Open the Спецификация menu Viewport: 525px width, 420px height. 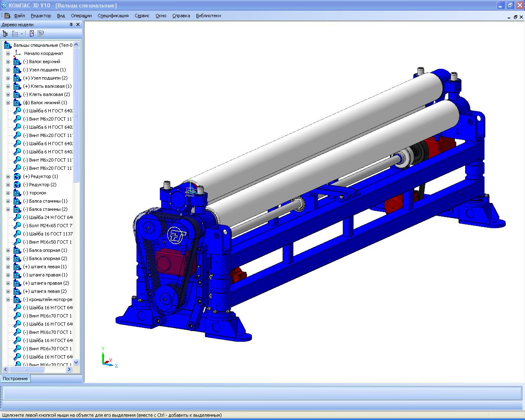click(113, 16)
